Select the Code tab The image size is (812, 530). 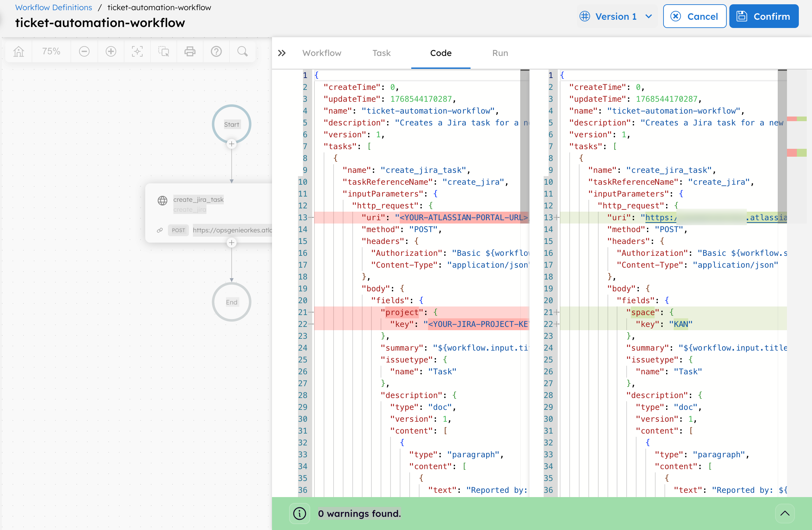[441, 53]
